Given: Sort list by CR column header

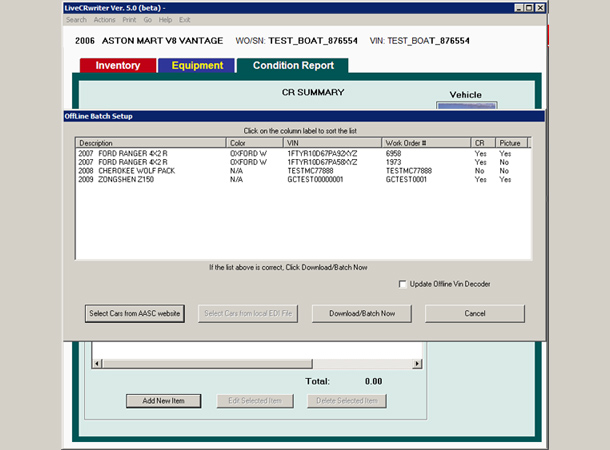Looking at the screenshot, I should tap(483, 143).
